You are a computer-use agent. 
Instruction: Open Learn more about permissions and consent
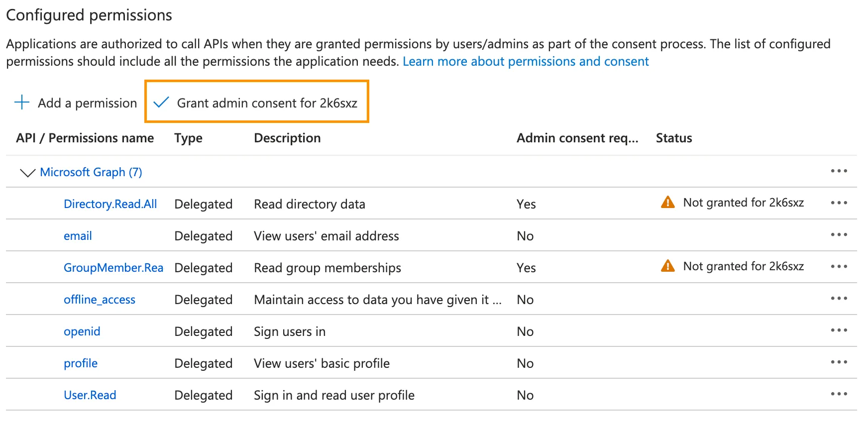[526, 61]
